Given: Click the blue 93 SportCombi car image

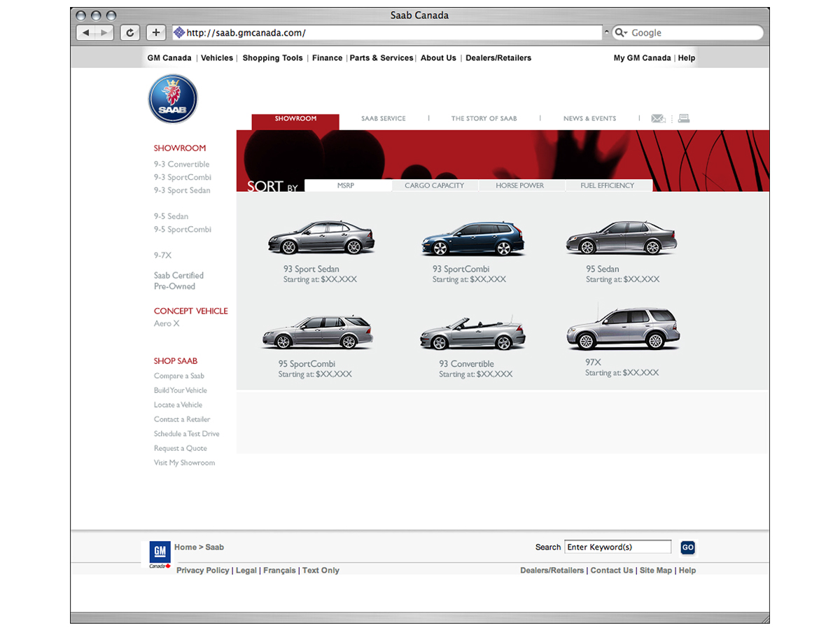Looking at the screenshot, I should (x=473, y=239).
